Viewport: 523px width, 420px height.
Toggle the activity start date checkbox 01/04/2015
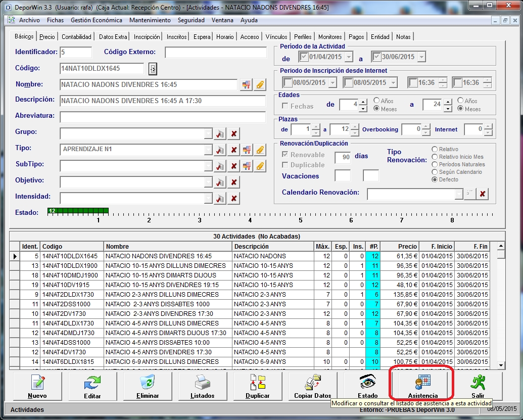[x=304, y=57]
